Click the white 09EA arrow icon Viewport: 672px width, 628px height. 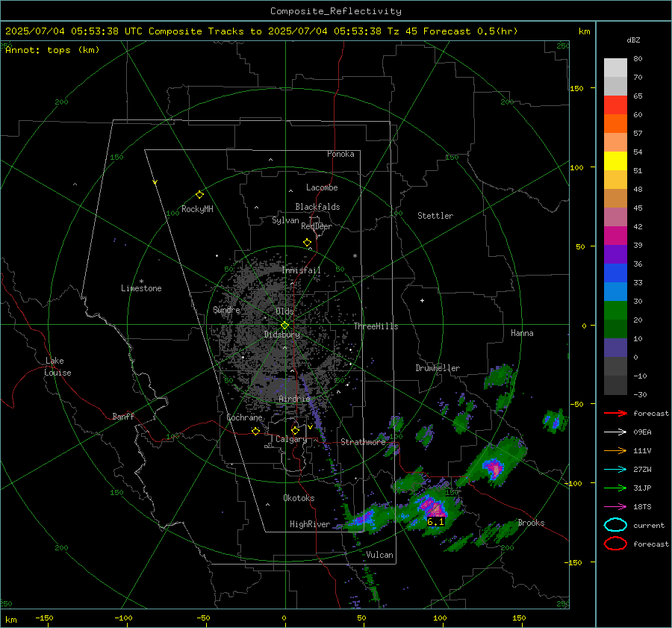coord(615,432)
